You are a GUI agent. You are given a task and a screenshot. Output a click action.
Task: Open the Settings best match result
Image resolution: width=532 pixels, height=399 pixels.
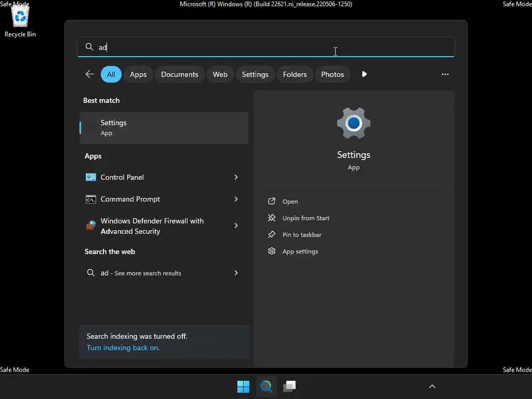[164, 128]
